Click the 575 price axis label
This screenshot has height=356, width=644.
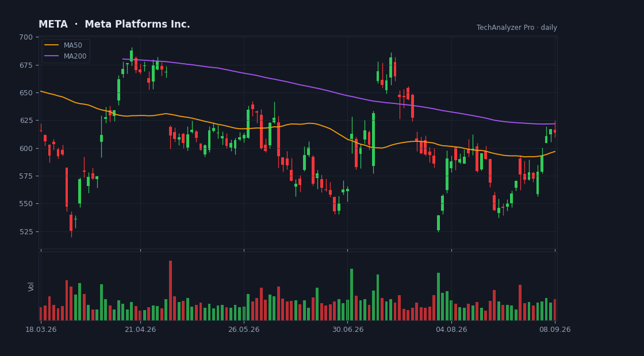(x=26, y=176)
